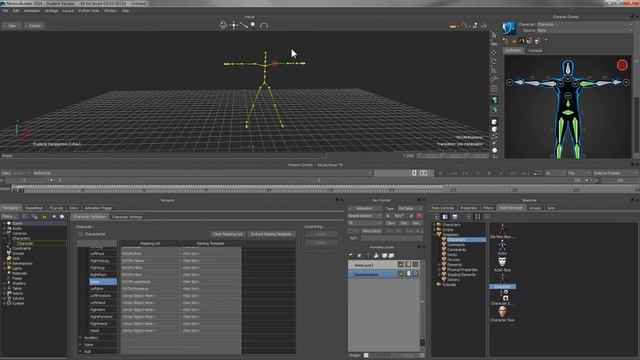
Task: Switch to the Character Settings tab
Action: pos(127,217)
